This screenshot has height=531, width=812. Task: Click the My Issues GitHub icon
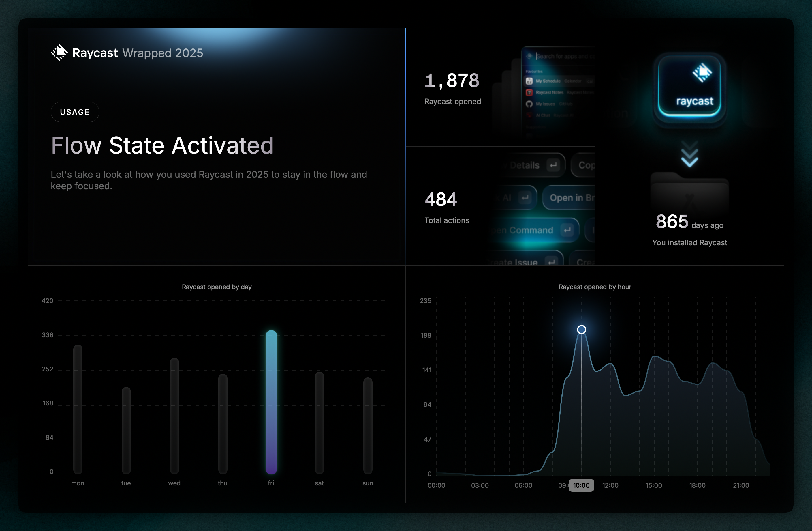(x=529, y=104)
